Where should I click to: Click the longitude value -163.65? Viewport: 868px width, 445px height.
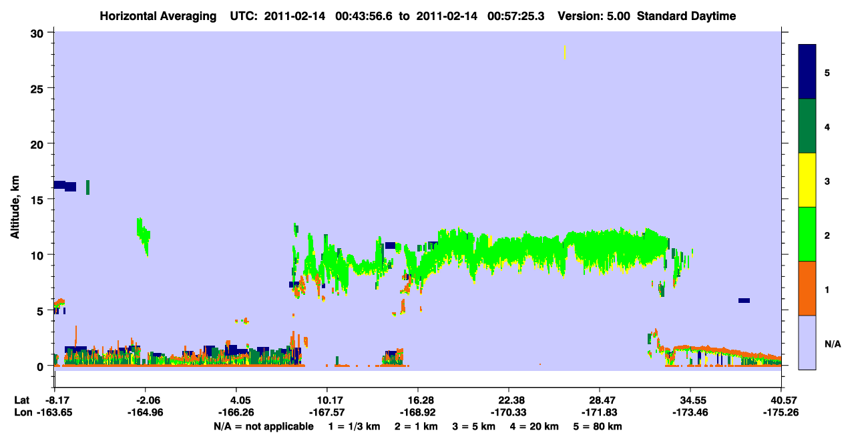54,413
